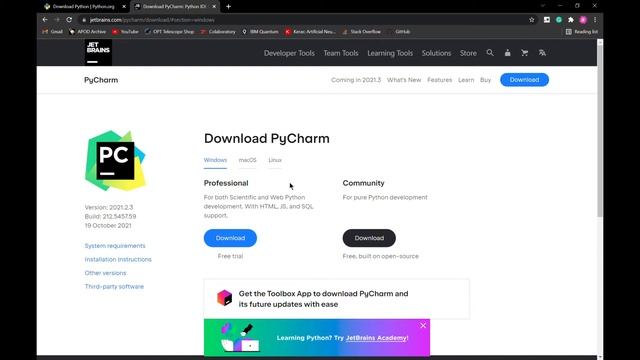Close the Download Python tab
The image size is (640, 360).
[124, 7]
